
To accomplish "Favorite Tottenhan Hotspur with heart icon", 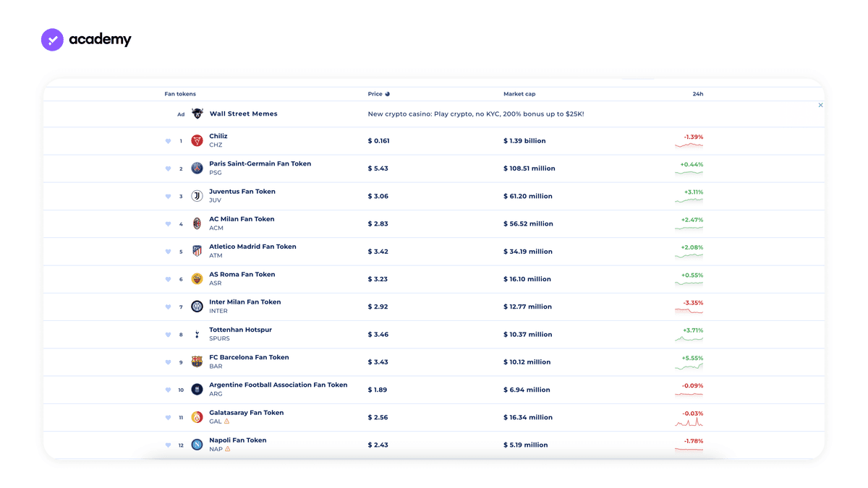I will pyautogui.click(x=169, y=335).
